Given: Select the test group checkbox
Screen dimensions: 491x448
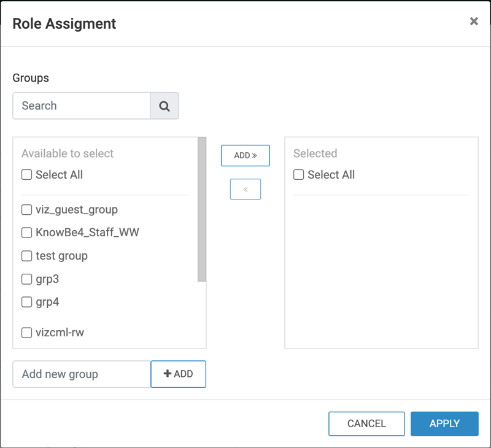Looking at the screenshot, I should point(27,256).
